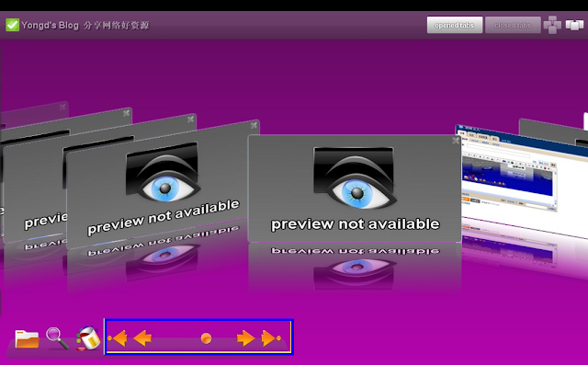The width and height of the screenshot is (588, 365).
Task: Jump to the first tab with leftmost arrow
Action: tap(118, 338)
